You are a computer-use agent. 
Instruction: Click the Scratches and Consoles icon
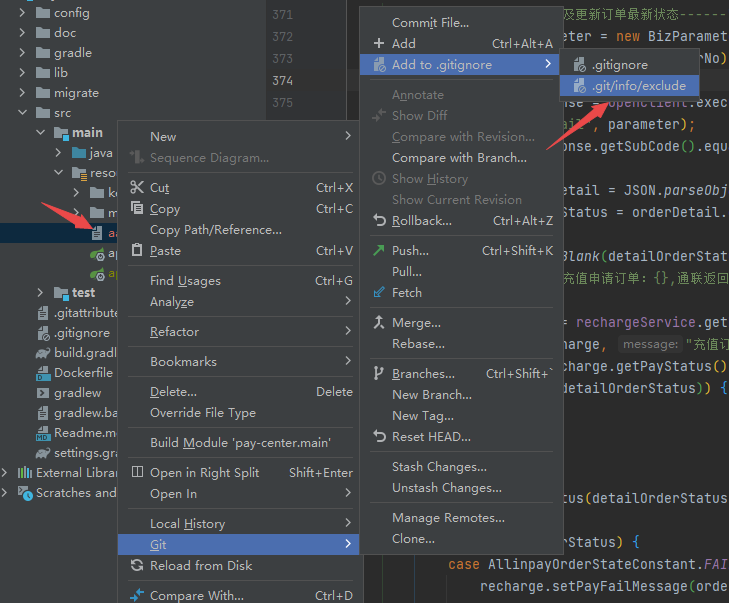point(25,493)
